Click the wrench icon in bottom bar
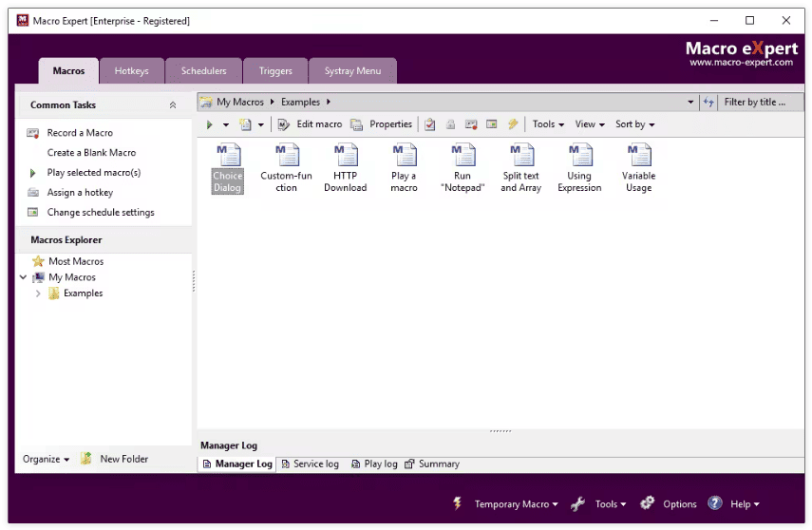 pos(578,503)
